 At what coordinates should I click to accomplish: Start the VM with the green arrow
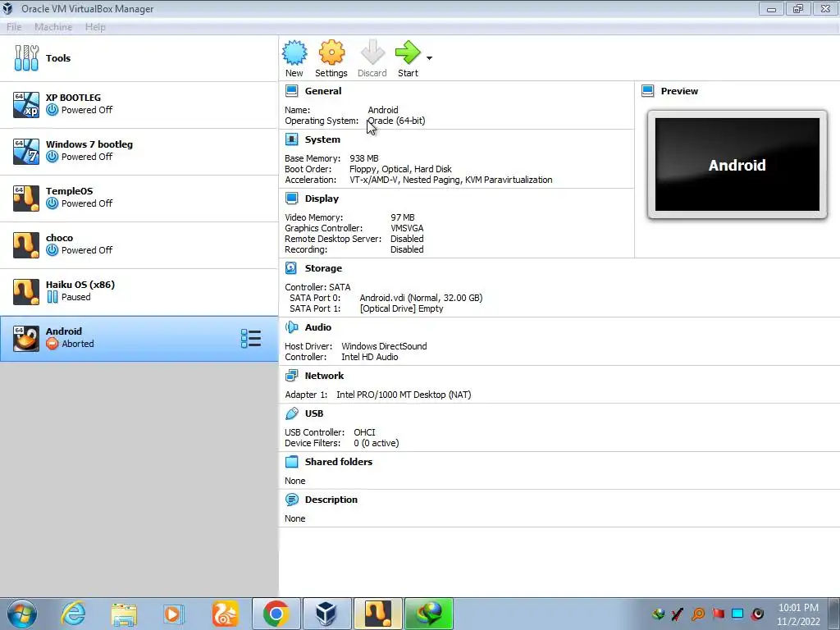(x=409, y=52)
